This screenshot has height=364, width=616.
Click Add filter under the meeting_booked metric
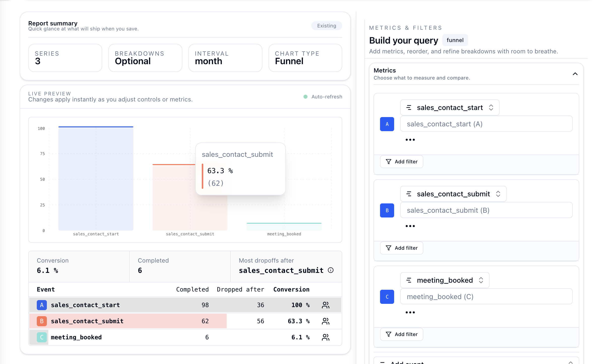pos(401,334)
